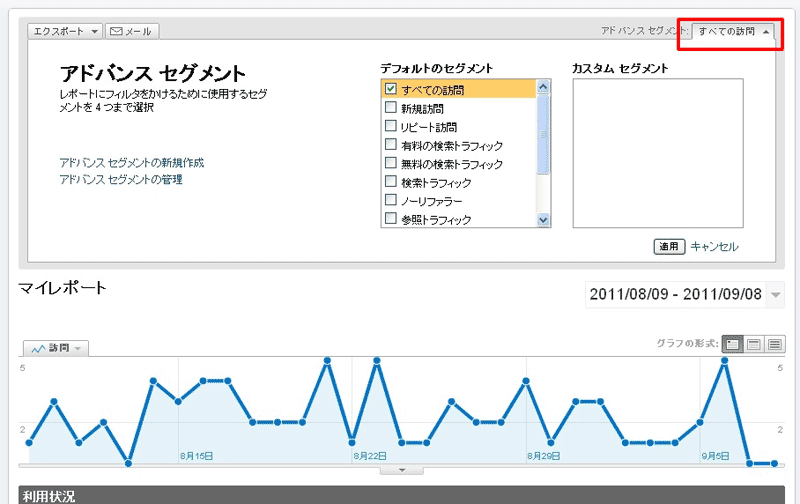Collapse the graph using bottom arrow handle
Screen dimensions: 800x504
tap(401, 468)
